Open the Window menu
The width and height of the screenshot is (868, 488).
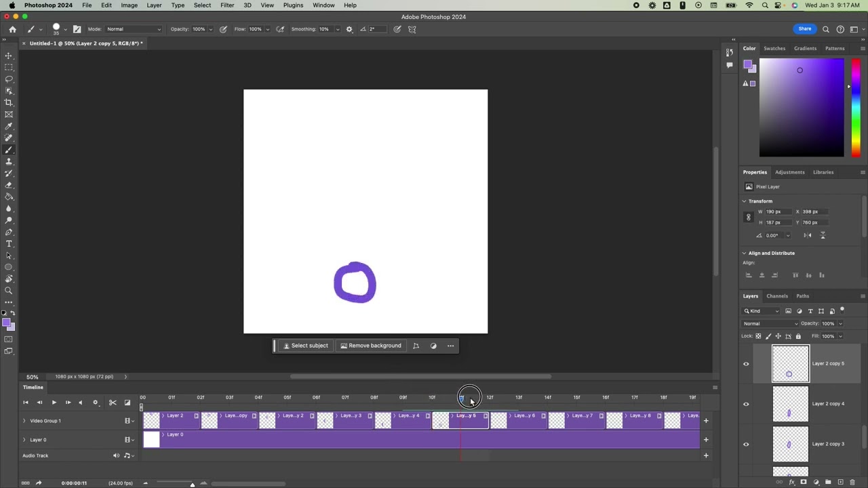click(323, 5)
